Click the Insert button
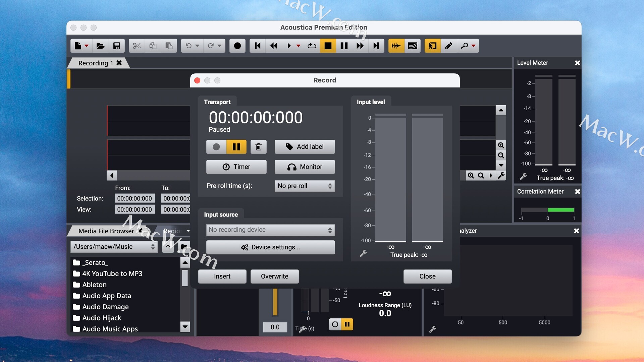644x362 pixels. (x=222, y=277)
